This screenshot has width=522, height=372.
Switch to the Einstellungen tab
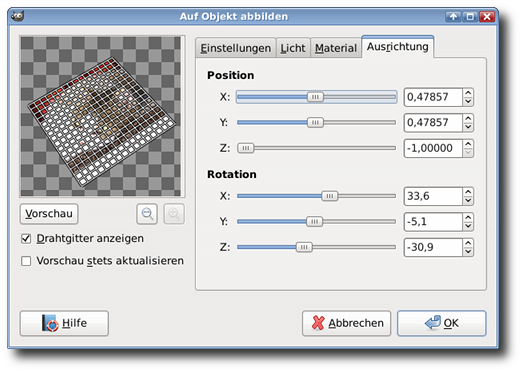[x=235, y=48]
